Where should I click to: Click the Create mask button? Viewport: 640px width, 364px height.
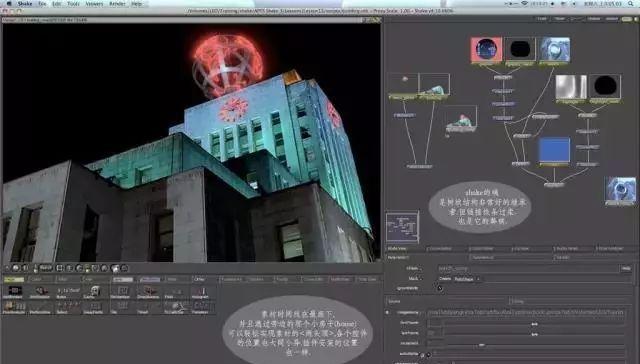point(445,279)
